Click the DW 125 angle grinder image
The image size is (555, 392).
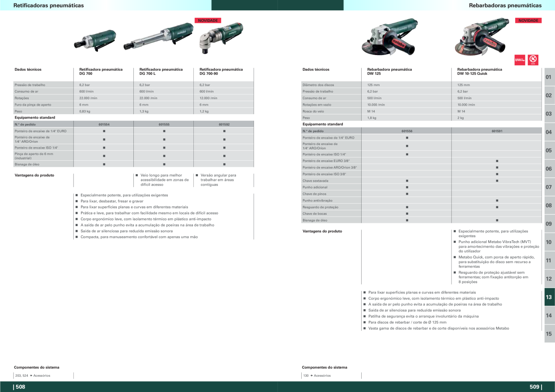coord(389,37)
